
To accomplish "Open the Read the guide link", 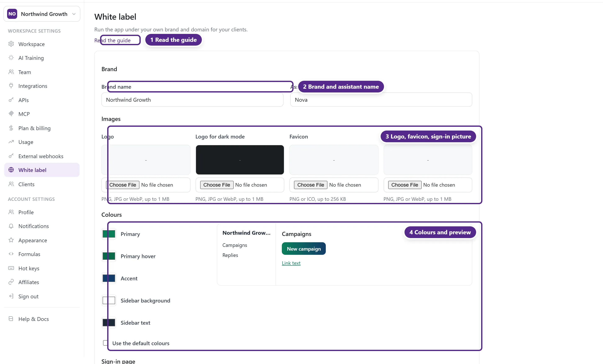I will pyautogui.click(x=113, y=40).
